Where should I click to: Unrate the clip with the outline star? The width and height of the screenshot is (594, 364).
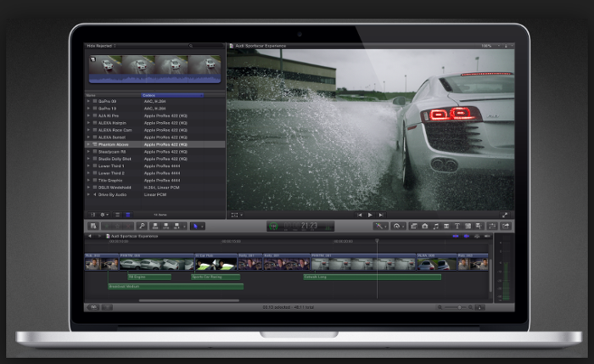point(117,227)
